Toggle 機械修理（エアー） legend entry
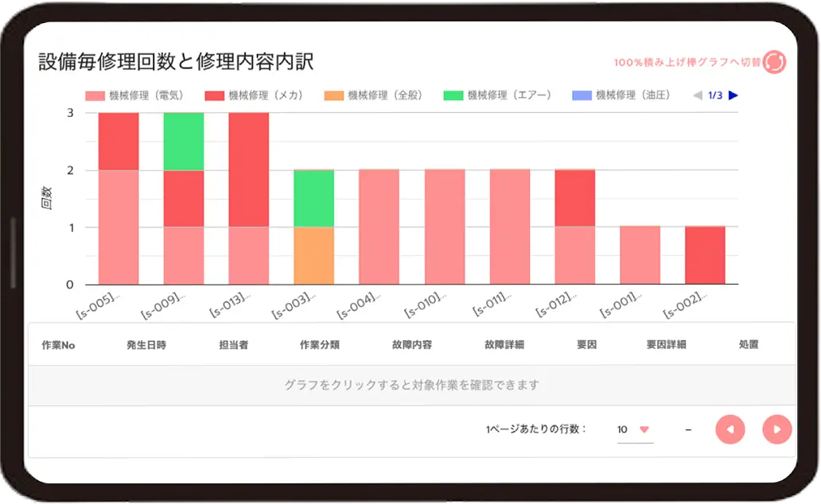Viewport: 821px width, 504px height. tap(498, 95)
